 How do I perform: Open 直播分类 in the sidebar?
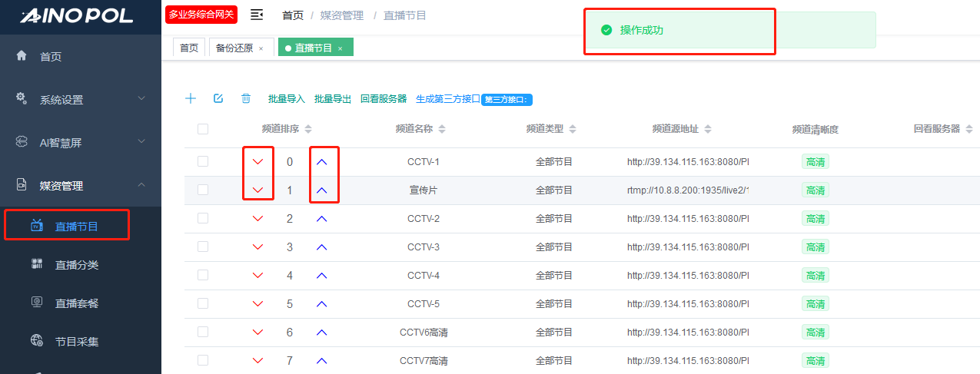77,265
